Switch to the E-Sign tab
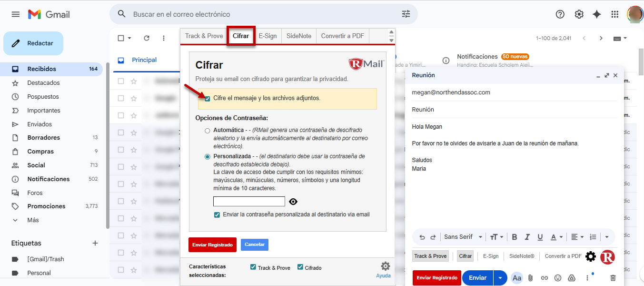 click(x=268, y=36)
